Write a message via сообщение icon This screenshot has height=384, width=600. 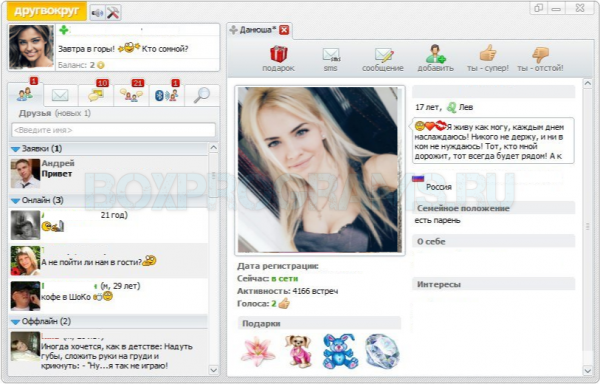click(383, 59)
